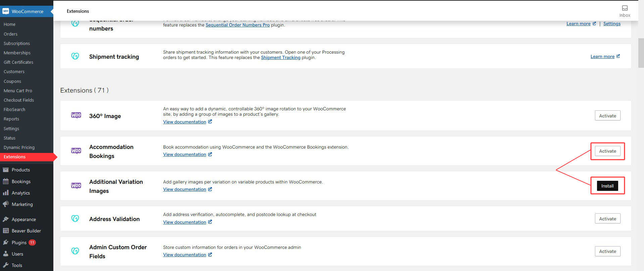
Task: Click the Users person icon
Action: [6, 254]
